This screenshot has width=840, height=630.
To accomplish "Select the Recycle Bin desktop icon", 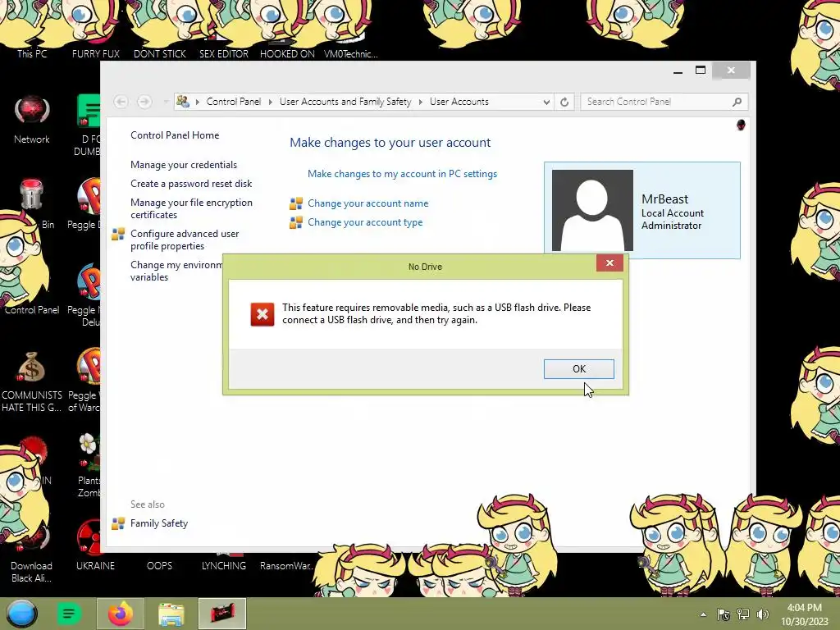I will click(x=32, y=204).
